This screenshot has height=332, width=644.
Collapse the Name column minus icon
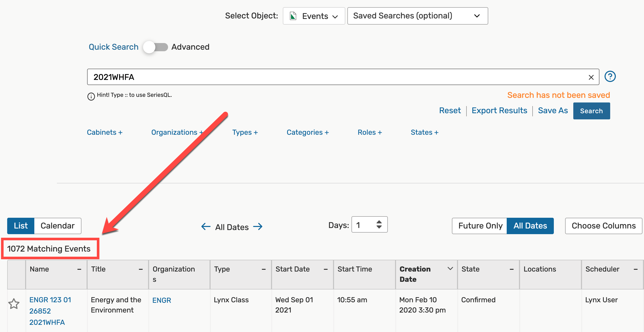79,269
